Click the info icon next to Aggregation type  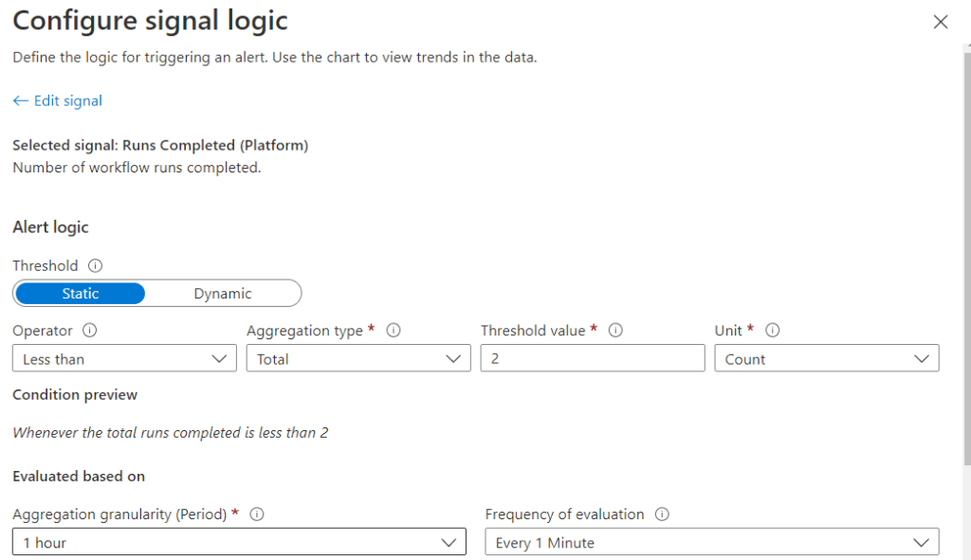coord(394,331)
